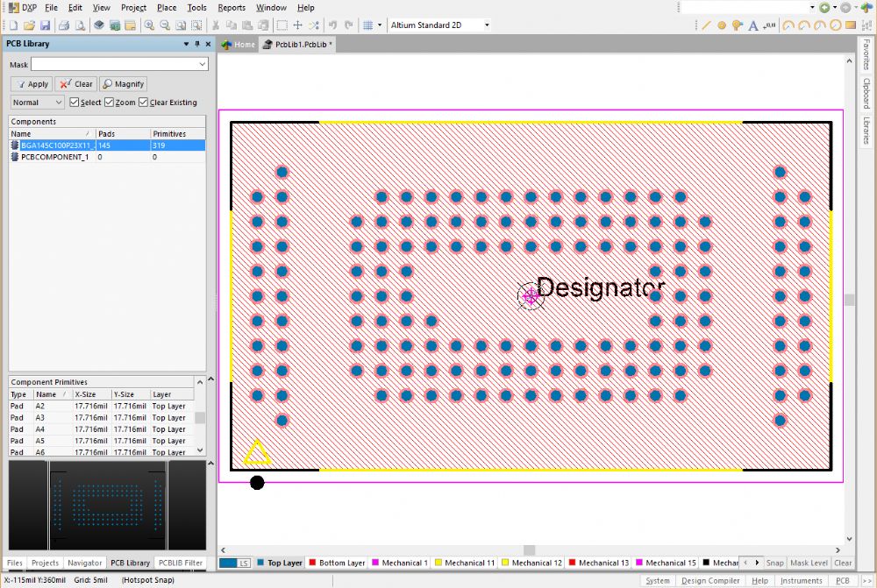Open the Tools menu

click(196, 8)
